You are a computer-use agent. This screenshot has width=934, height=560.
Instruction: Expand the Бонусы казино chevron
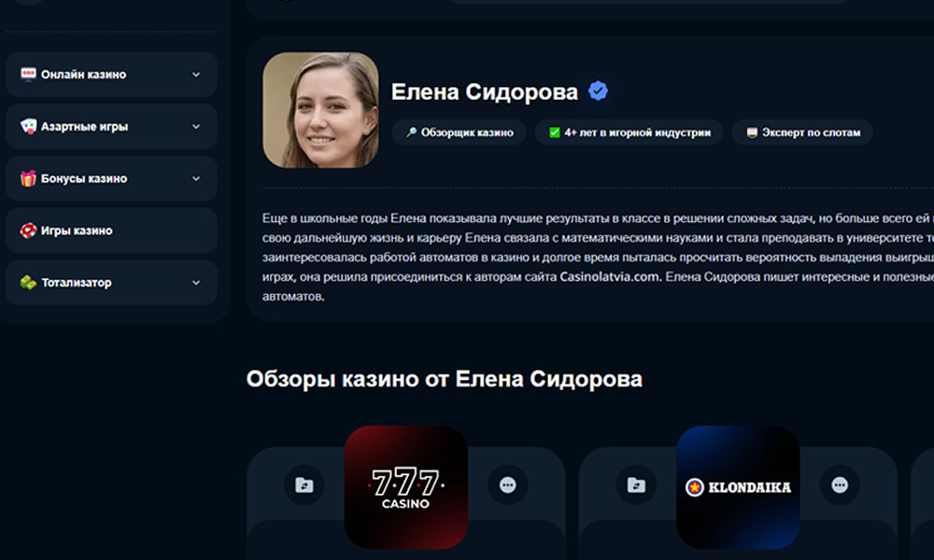[x=196, y=178]
